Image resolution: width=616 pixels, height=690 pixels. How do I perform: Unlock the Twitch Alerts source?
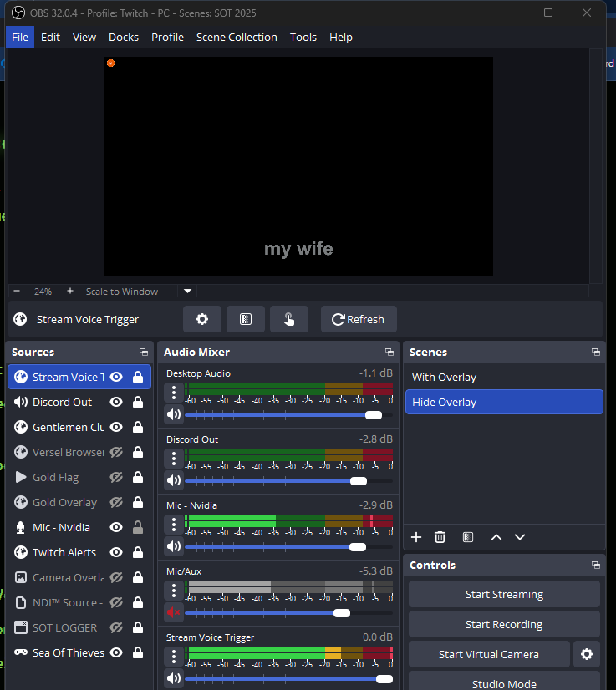[x=138, y=553]
